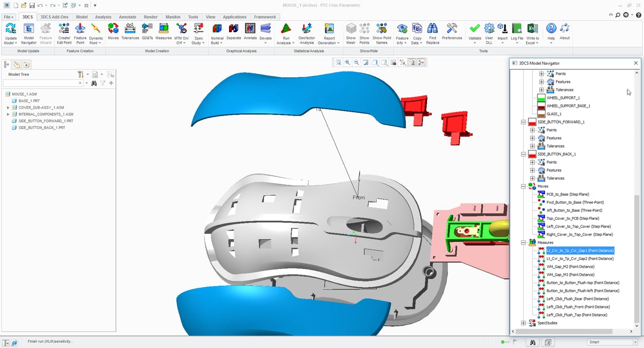Expand the SpecStudies tree node
The height and width of the screenshot is (348, 644).
[523, 323]
